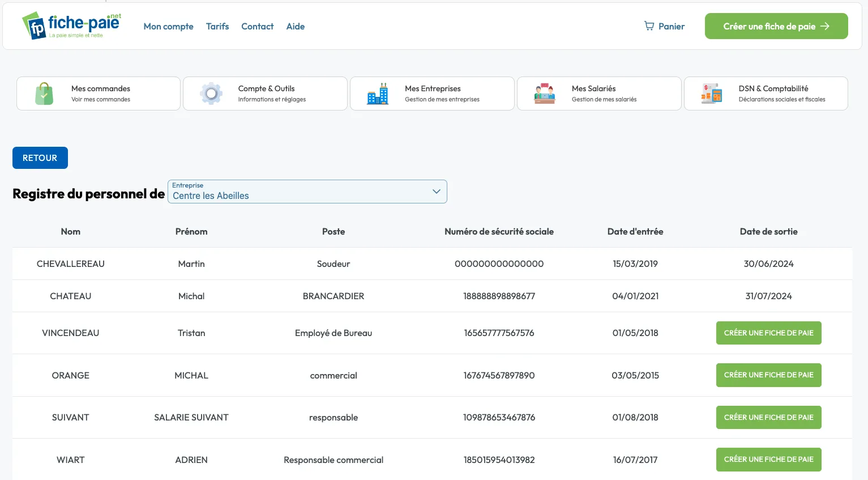Click the Prénom column header
The image size is (868, 480).
tap(191, 231)
